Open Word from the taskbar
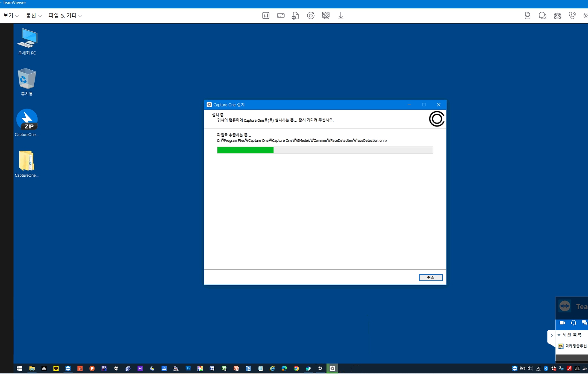This screenshot has width=588, height=374. tap(212, 369)
